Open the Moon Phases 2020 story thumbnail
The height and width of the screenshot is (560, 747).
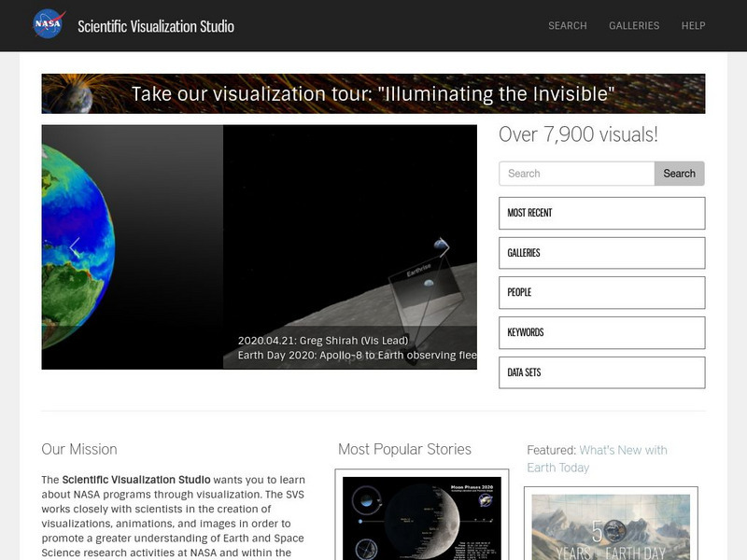[x=422, y=518]
